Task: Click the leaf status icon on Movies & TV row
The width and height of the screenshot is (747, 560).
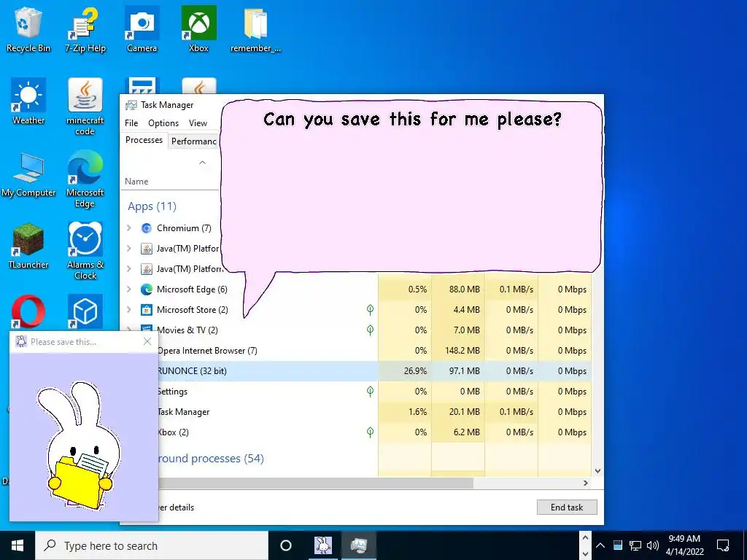Action: click(x=370, y=330)
